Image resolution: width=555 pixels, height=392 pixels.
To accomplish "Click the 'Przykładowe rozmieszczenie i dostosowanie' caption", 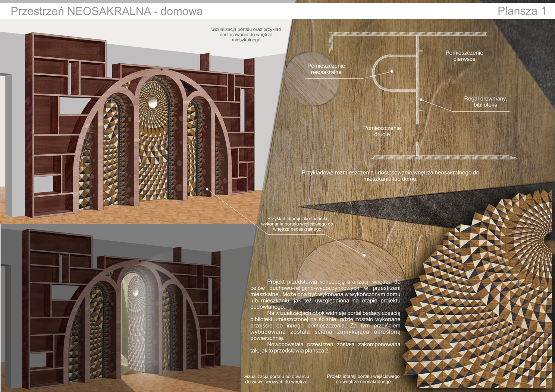I will (x=390, y=176).
